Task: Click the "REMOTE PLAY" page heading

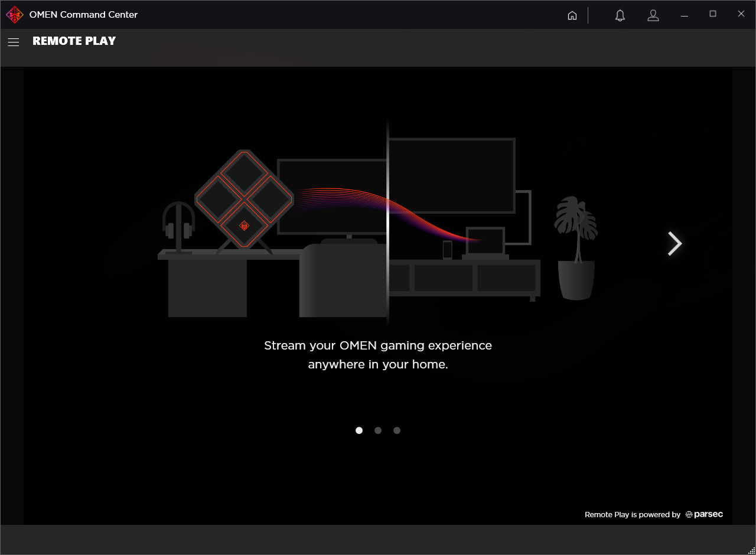Action: pos(74,41)
